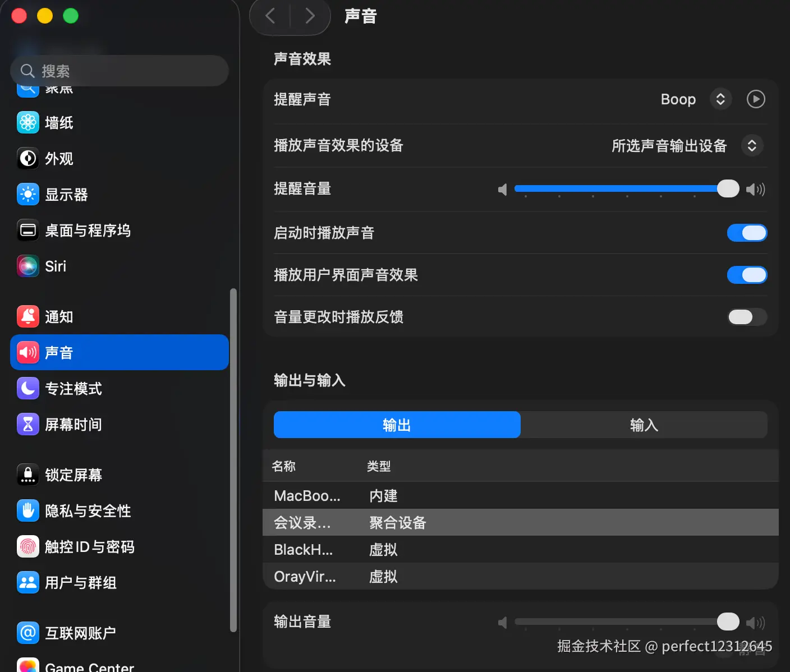Adjust the 输出音量 slider knob

coord(728,622)
